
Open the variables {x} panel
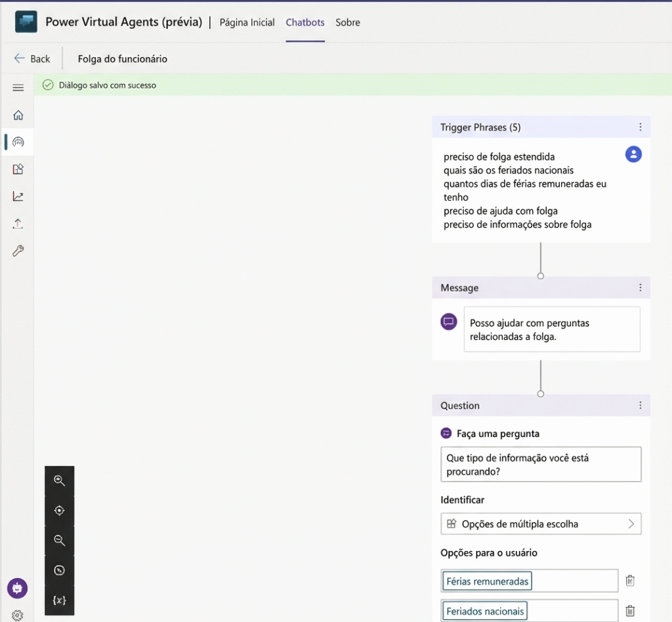[x=59, y=600]
